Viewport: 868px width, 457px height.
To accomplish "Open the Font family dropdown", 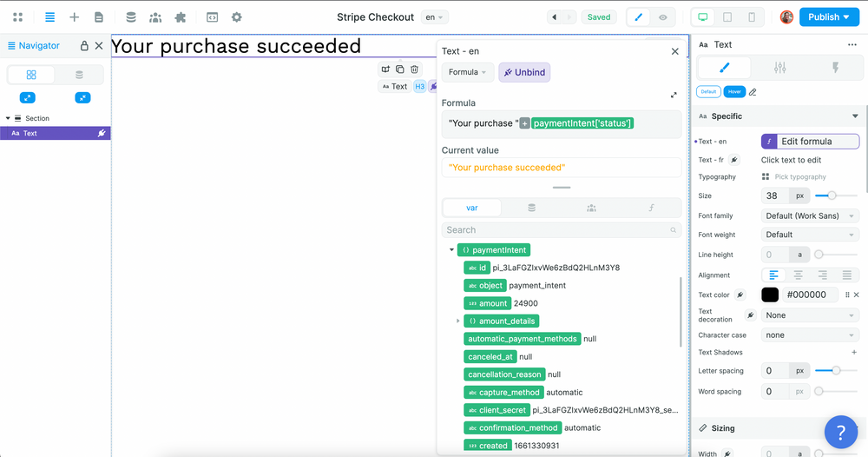I will tap(810, 215).
